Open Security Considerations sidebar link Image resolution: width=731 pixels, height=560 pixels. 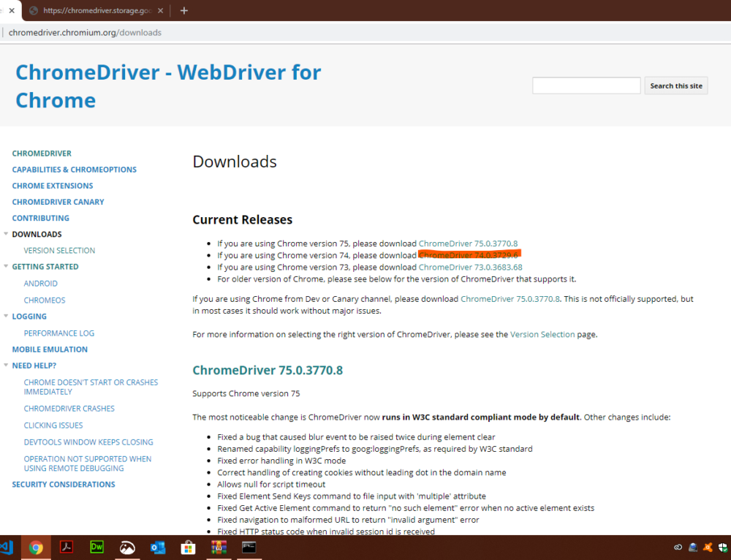point(64,485)
